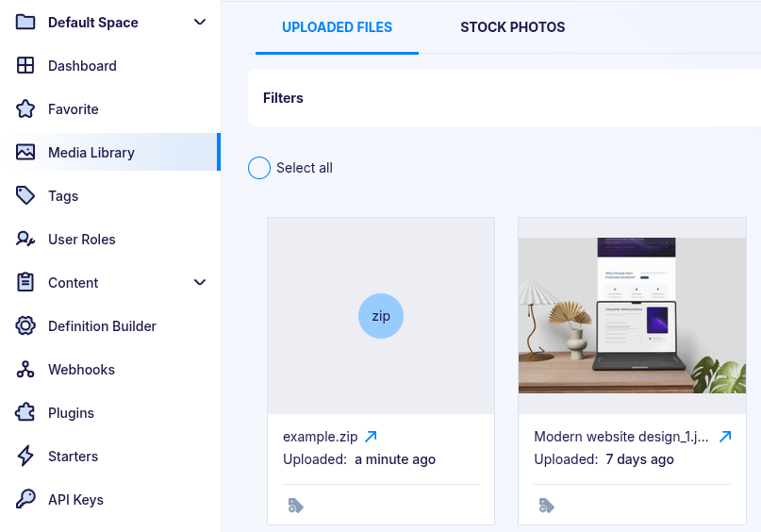This screenshot has width=761, height=532.
Task: Click the Favorite star icon
Action: click(25, 109)
